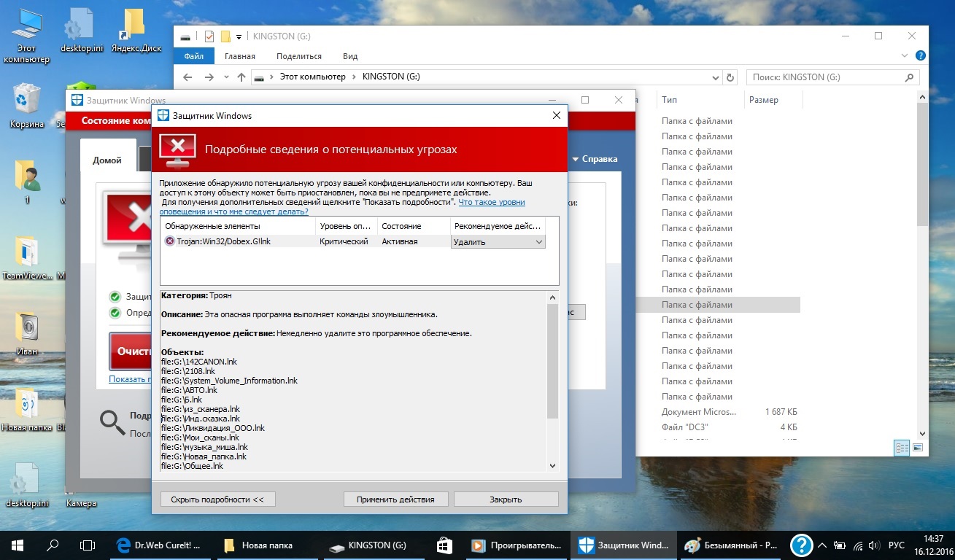Go up one folder level in Explorer

241,77
